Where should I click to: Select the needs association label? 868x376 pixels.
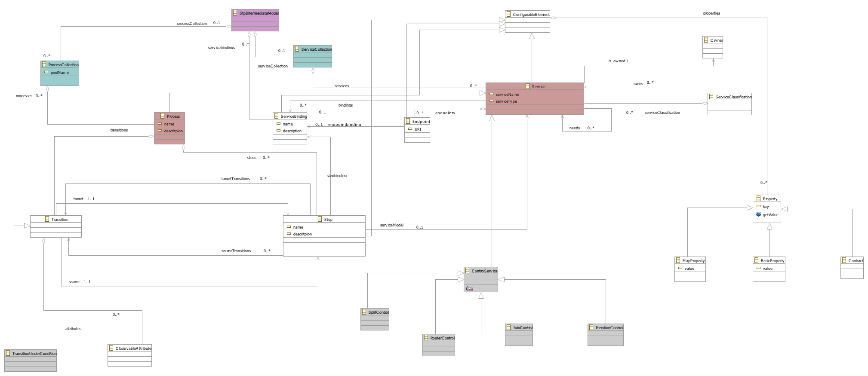click(574, 128)
